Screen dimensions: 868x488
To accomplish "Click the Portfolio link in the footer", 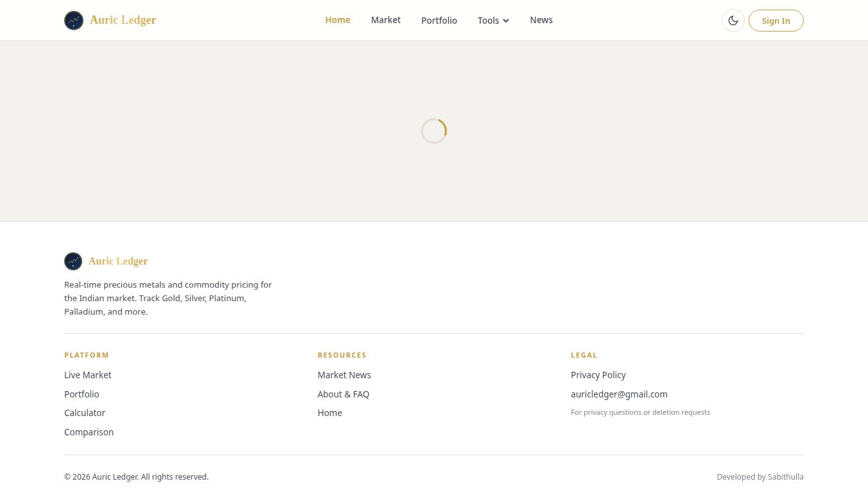I will (x=82, y=394).
